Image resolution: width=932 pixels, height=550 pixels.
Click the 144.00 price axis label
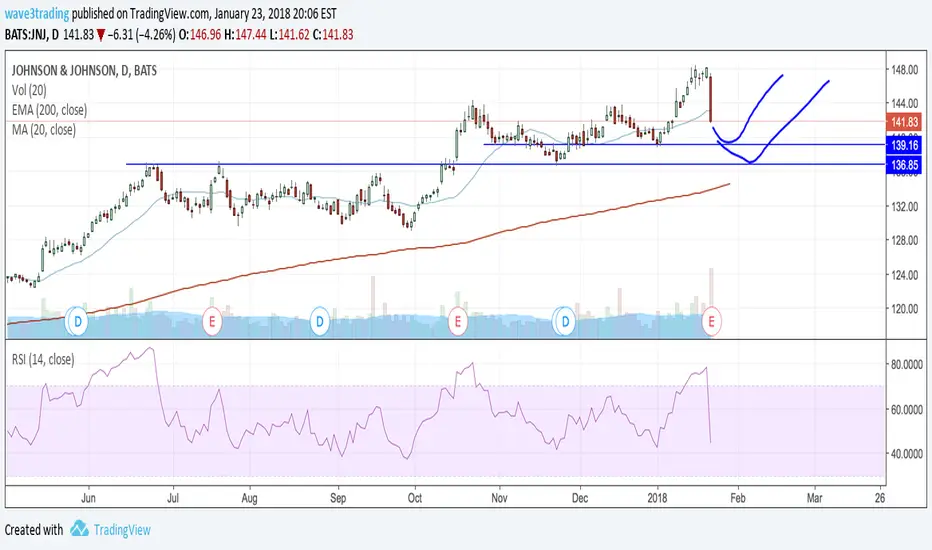[x=904, y=103]
